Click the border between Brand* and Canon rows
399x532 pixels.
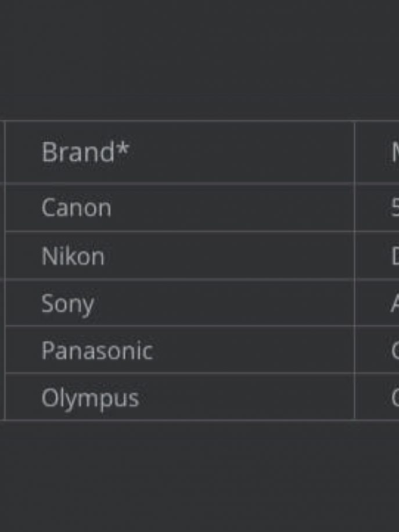pos(174,184)
